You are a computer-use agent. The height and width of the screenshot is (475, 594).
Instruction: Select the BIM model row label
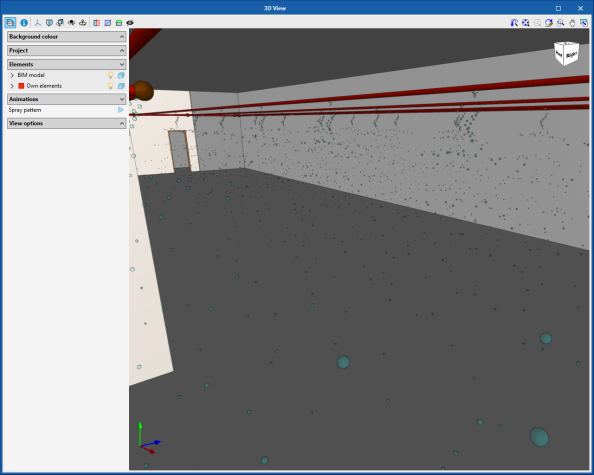tap(31, 75)
